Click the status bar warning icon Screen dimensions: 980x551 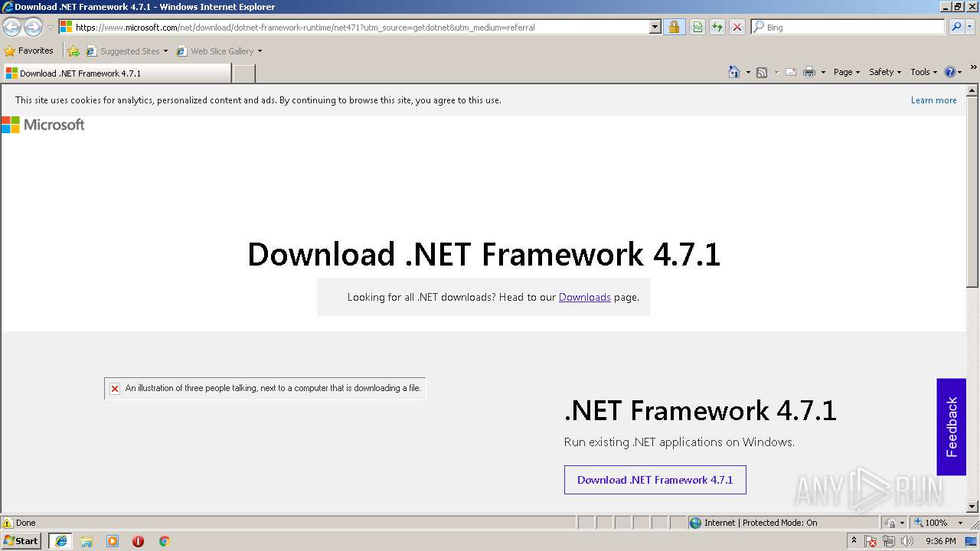point(8,523)
